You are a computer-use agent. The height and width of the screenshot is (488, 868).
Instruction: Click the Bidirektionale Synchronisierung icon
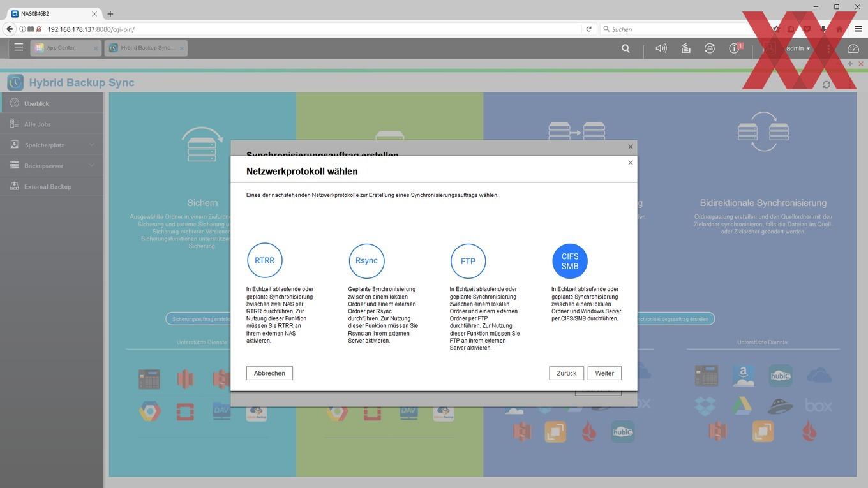pyautogui.click(x=763, y=132)
